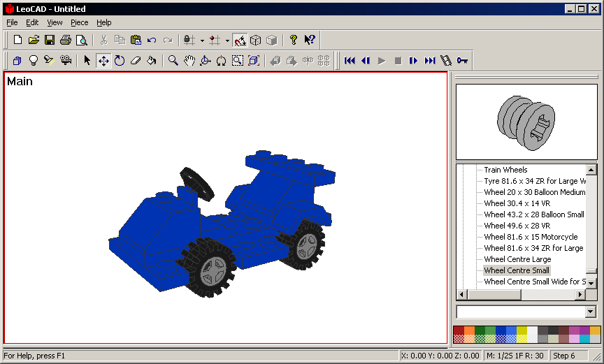
Task: Save the model with floppy disk icon
Action: click(50, 40)
